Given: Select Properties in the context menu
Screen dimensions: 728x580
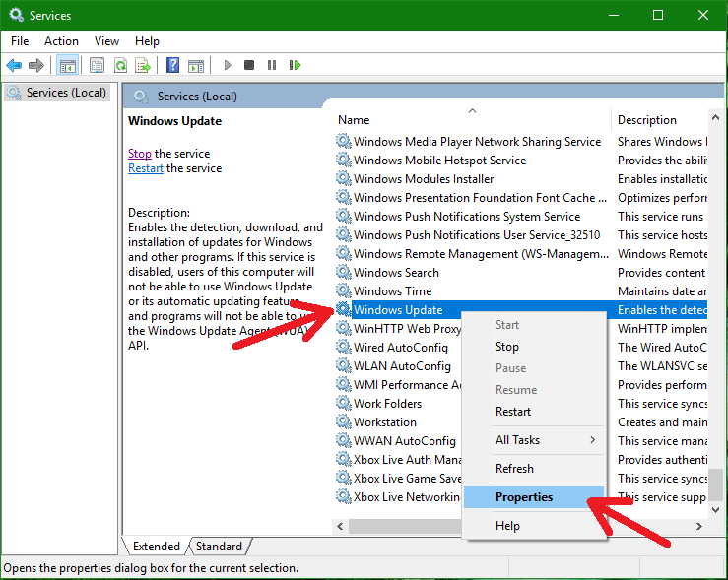Looking at the screenshot, I should click(x=534, y=497).
